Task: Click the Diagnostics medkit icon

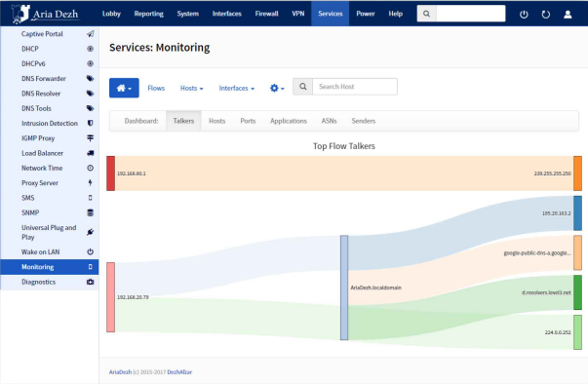Action: click(90, 282)
